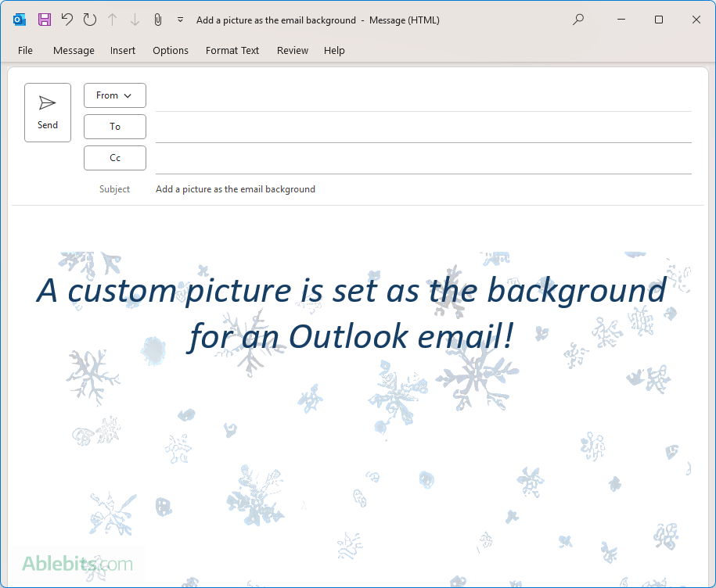Open the To address book button
The height and width of the screenshot is (588, 716).
[x=114, y=126]
